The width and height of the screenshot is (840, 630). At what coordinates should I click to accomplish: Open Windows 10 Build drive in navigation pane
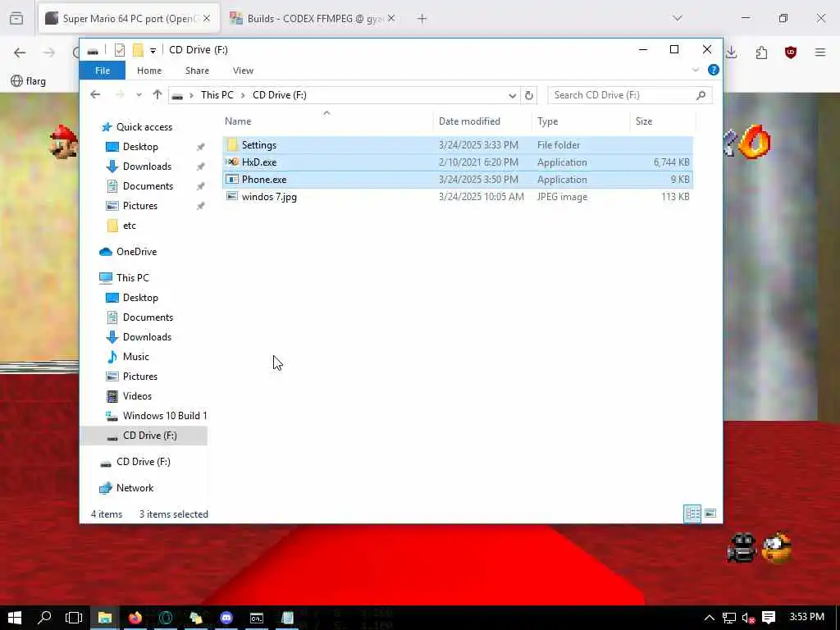164,416
